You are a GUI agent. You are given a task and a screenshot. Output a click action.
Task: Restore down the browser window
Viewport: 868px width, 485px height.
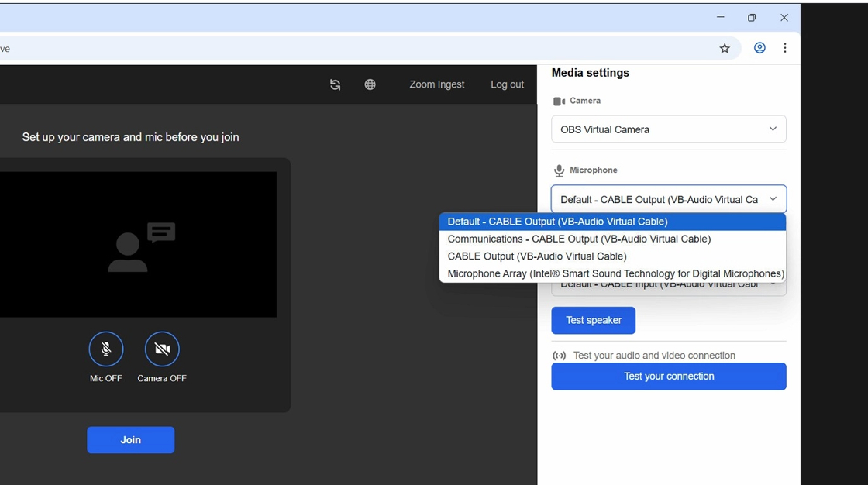pyautogui.click(x=752, y=18)
